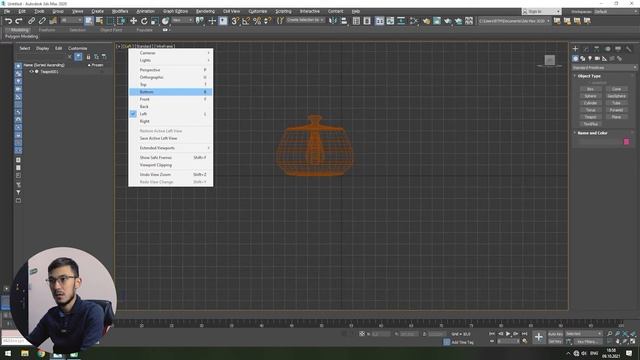Select Front view in context menu
Image resolution: width=640 pixels, height=360 pixels.
[x=171, y=99]
